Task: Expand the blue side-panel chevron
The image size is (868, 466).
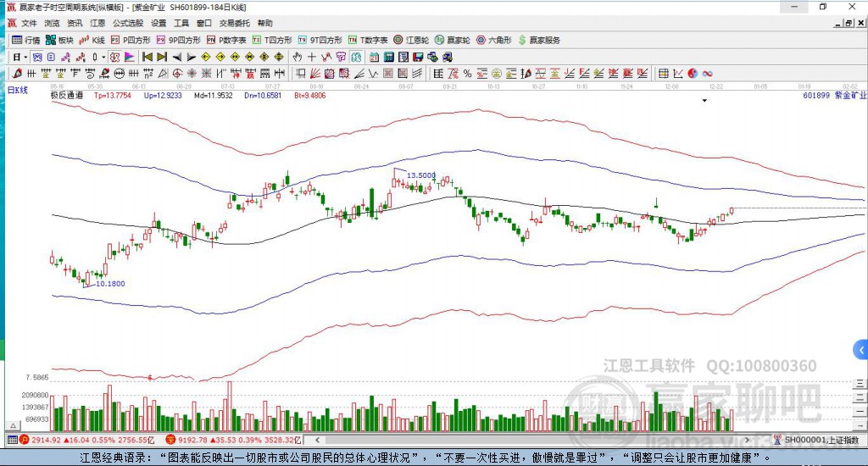Action: pos(861,350)
